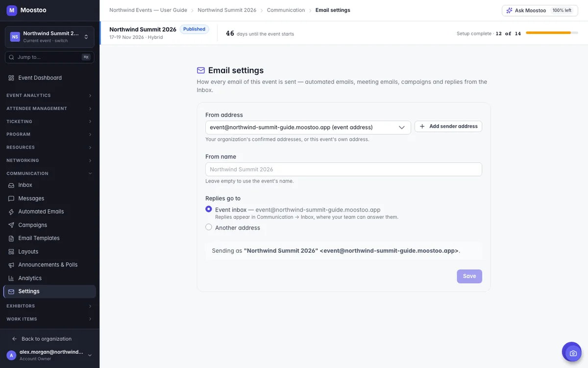Click the Jump to search field
The height and width of the screenshot is (368, 588).
coord(49,57)
